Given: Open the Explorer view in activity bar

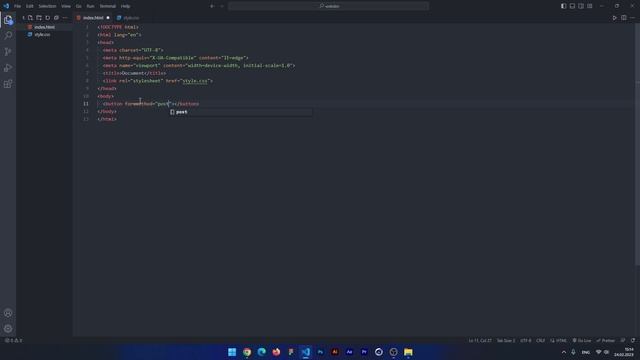Looking at the screenshot, I should [8, 20].
